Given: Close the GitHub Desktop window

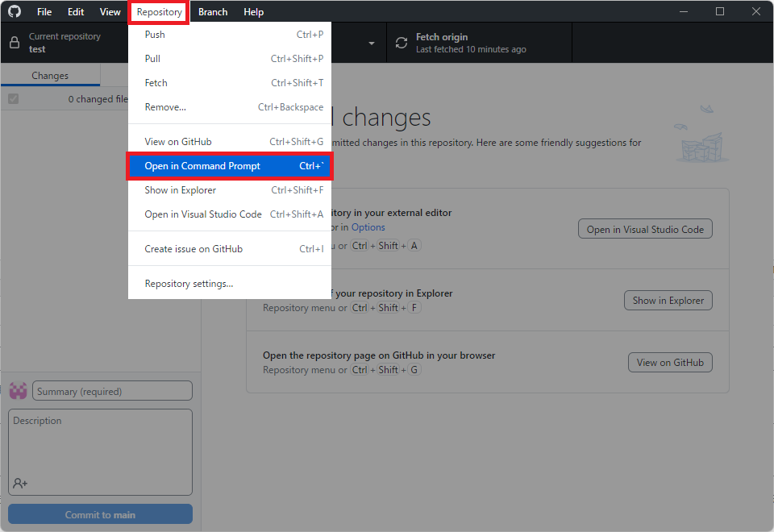Looking at the screenshot, I should click(x=755, y=11).
